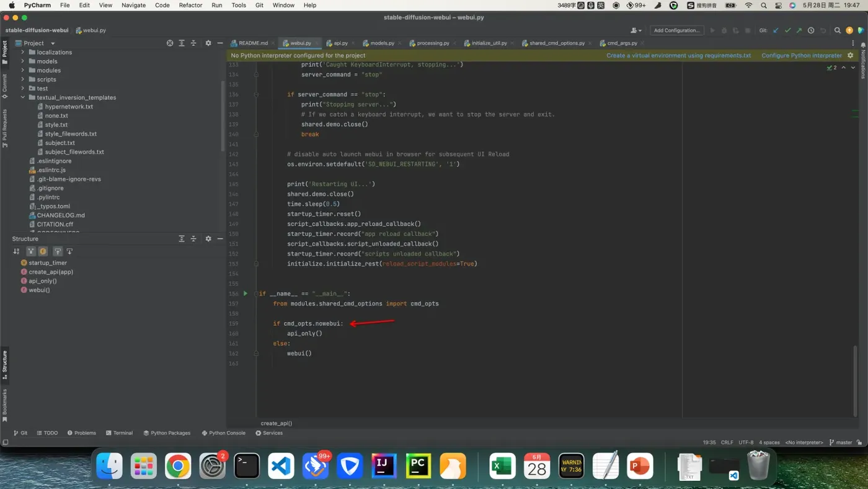Screen dimensions: 868x489
Task: Click the run gutter arrow at line 156
Action: tap(246, 294)
